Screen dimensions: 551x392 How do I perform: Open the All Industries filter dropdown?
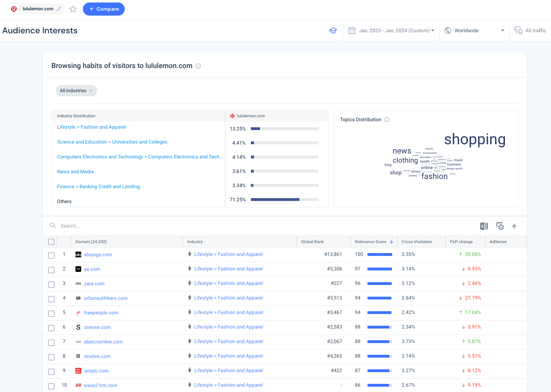tap(76, 91)
